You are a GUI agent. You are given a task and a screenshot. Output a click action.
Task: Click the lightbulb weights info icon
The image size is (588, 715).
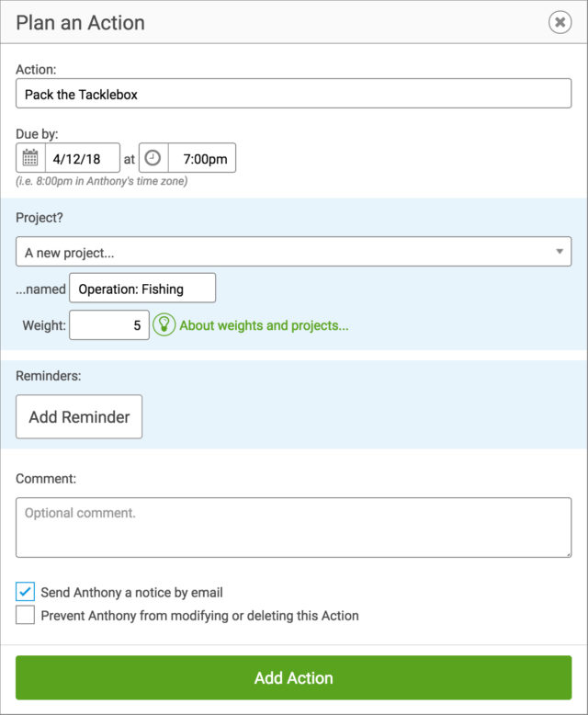coord(164,324)
